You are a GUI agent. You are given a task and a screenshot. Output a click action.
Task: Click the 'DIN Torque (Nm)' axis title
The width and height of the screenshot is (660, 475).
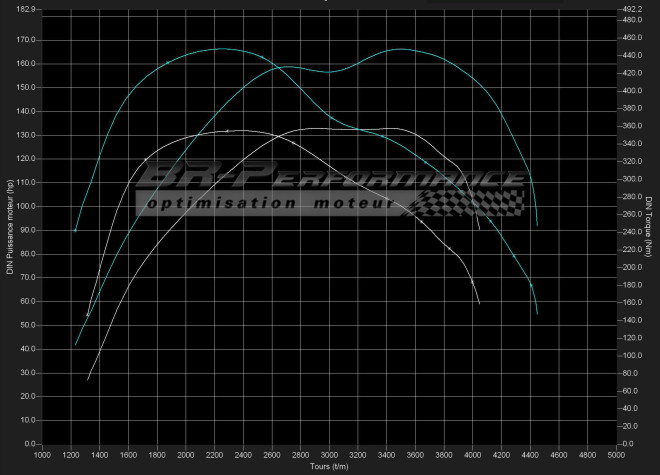(x=651, y=226)
